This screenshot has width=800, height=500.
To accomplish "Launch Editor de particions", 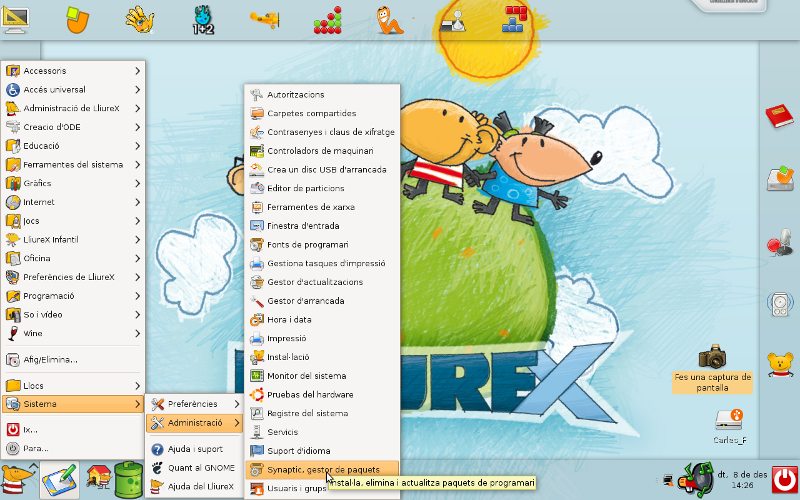I will [x=322, y=188].
